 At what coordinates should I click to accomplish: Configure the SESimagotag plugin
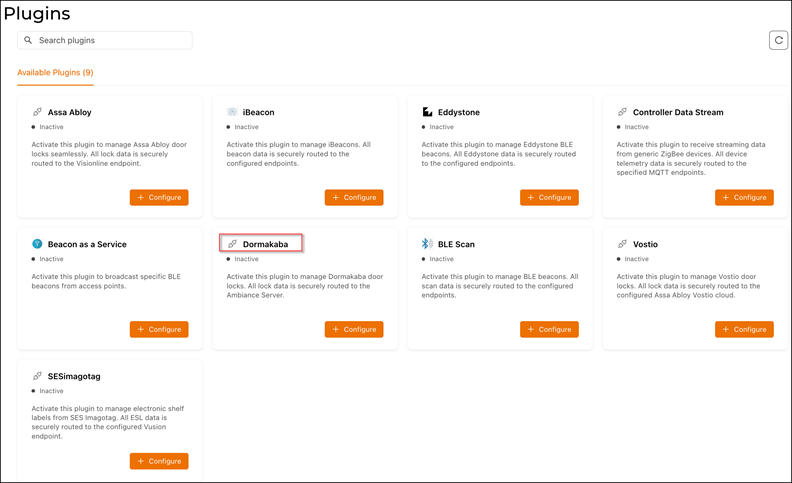pyautogui.click(x=159, y=461)
